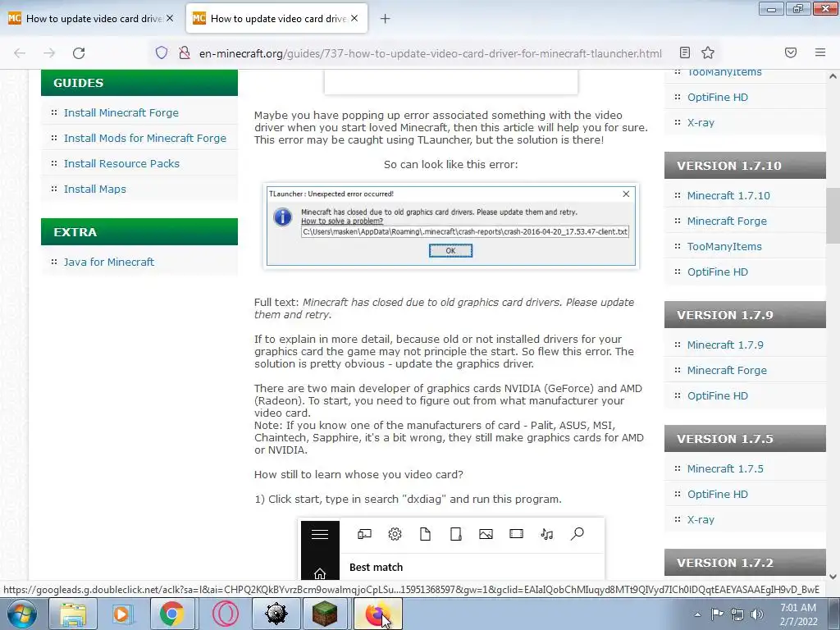Click the forward navigation arrow

coord(49,53)
